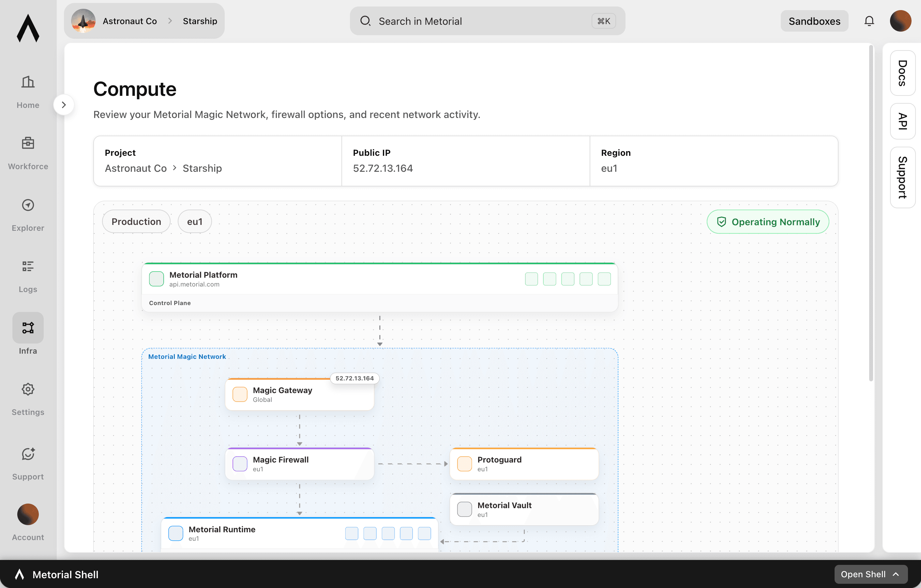
Task: Select the Magic Gateway node icon
Action: pos(240,394)
